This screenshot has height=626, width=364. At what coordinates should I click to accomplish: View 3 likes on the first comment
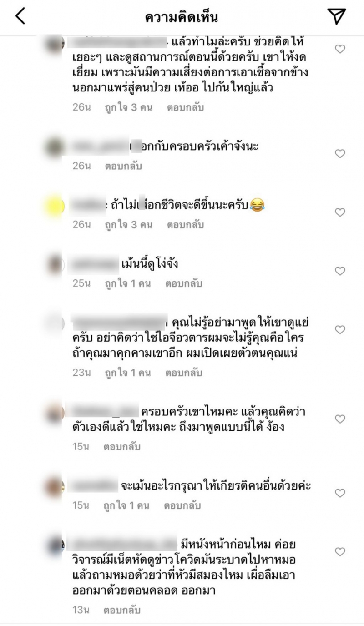click(128, 108)
